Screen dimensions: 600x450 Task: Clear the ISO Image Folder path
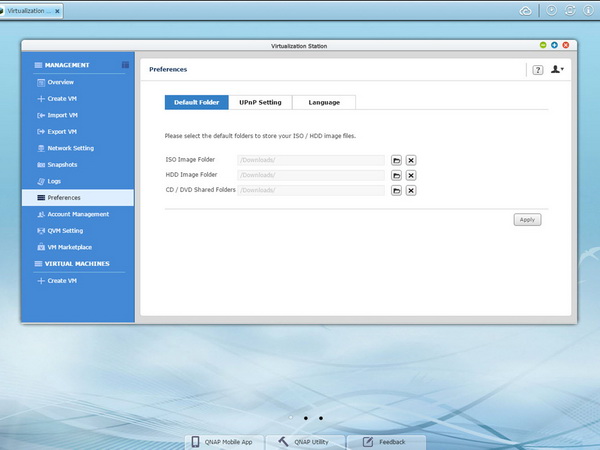click(x=411, y=160)
